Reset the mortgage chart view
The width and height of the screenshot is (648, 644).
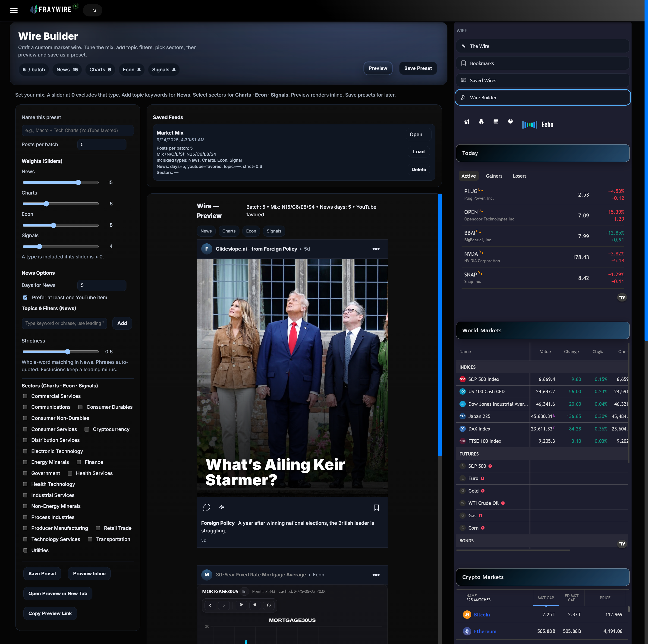[269, 605]
